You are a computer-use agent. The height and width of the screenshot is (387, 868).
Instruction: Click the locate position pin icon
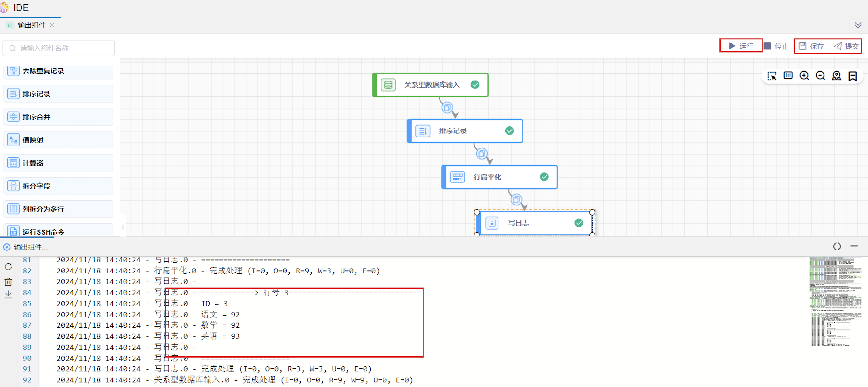tap(836, 76)
